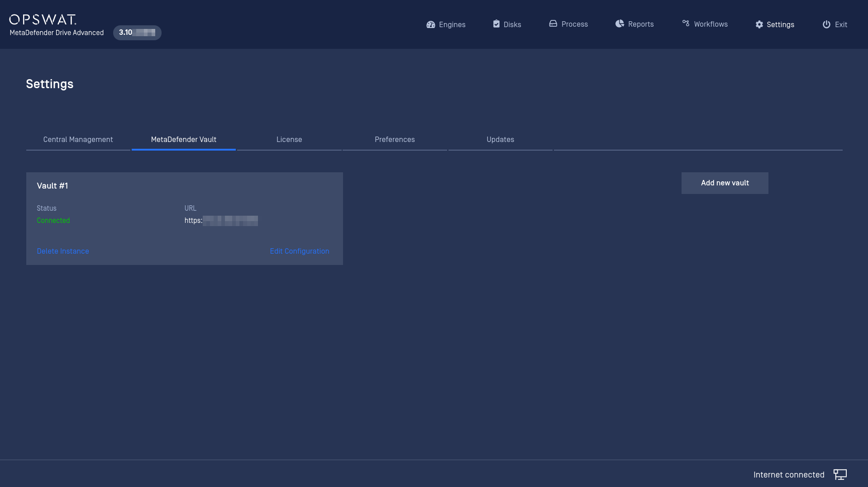The width and height of the screenshot is (868, 487).
Task: Click the Workflows nodes icon
Action: pos(686,24)
